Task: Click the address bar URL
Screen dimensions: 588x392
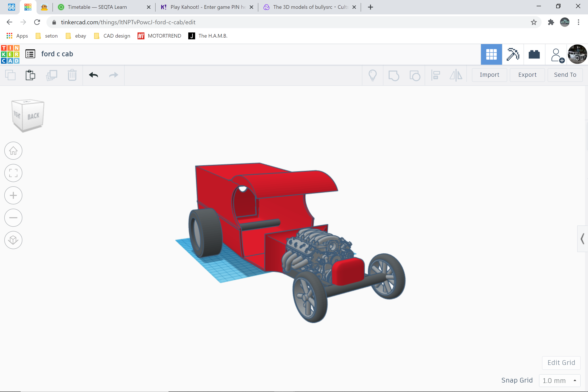Action: [x=128, y=22]
